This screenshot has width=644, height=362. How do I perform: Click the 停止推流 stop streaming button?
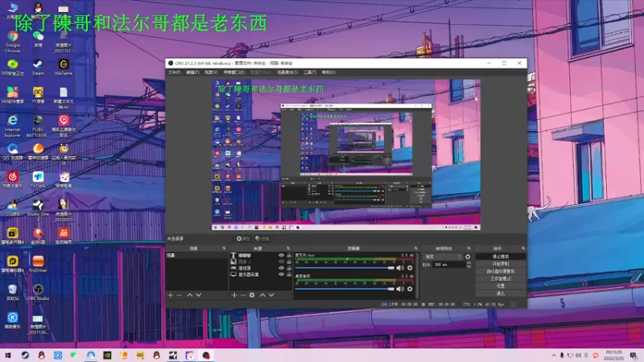500,257
